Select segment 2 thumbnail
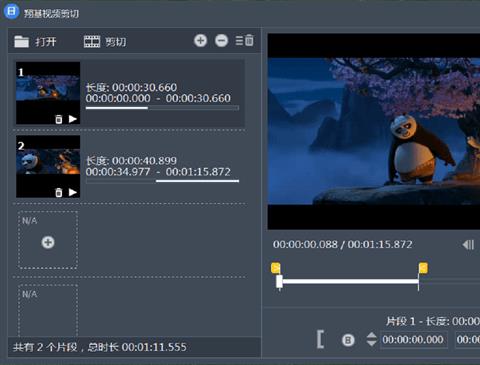Screen dimensions: 480x365 [x=48, y=166]
